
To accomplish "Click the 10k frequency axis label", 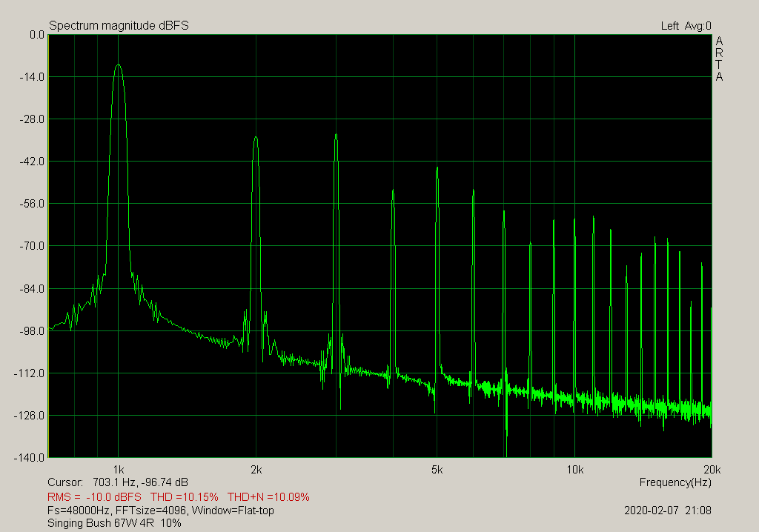I will tap(575, 470).
